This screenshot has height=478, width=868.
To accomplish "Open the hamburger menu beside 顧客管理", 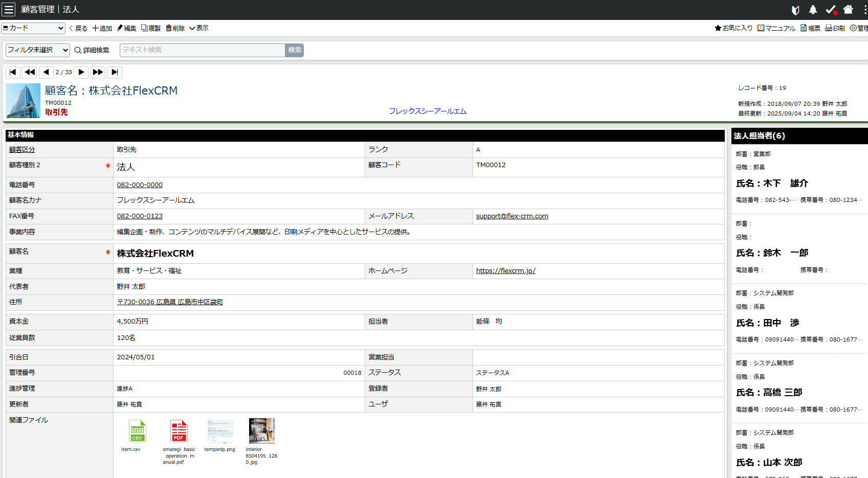I will click(9, 9).
